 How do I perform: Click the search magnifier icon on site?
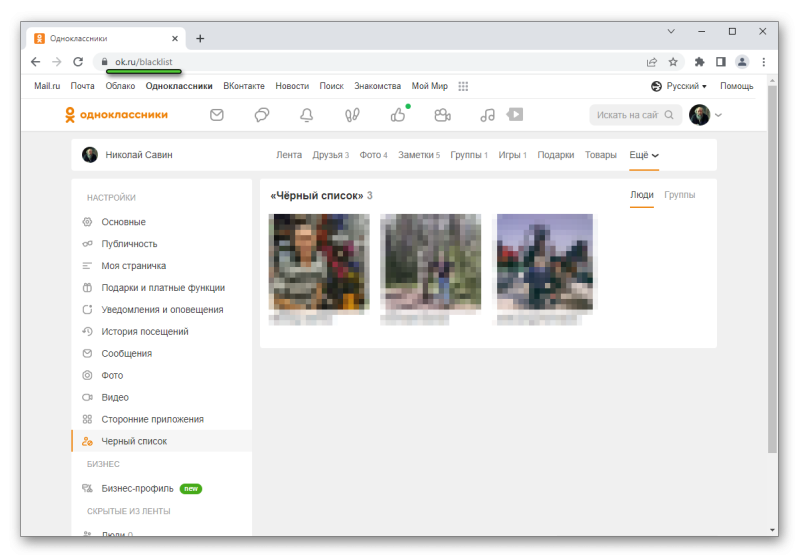pyautogui.click(x=669, y=115)
